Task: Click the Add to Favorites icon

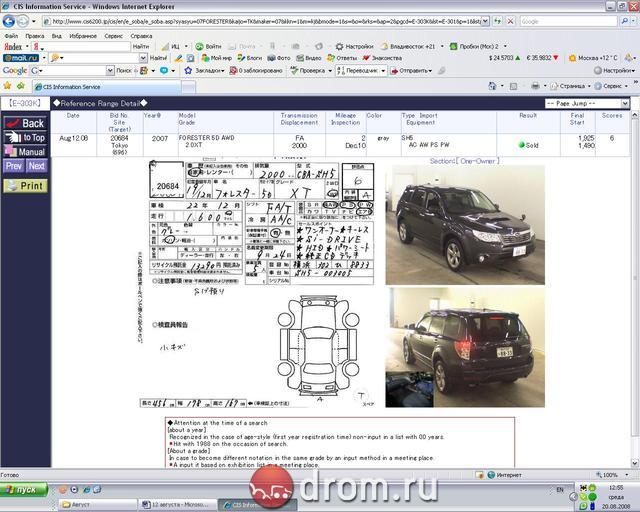Action: [x=21, y=86]
